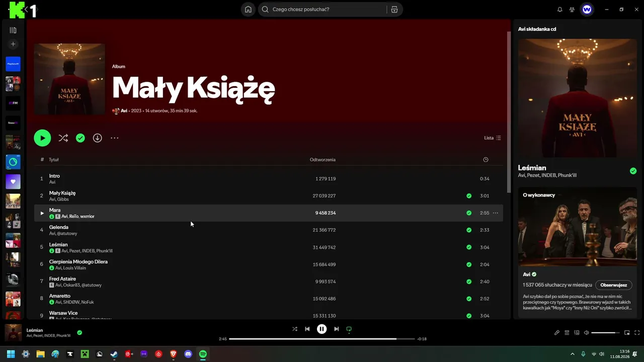Toggle liked checkmark on Fred Astaire track

pyautogui.click(x=469, y=282)
